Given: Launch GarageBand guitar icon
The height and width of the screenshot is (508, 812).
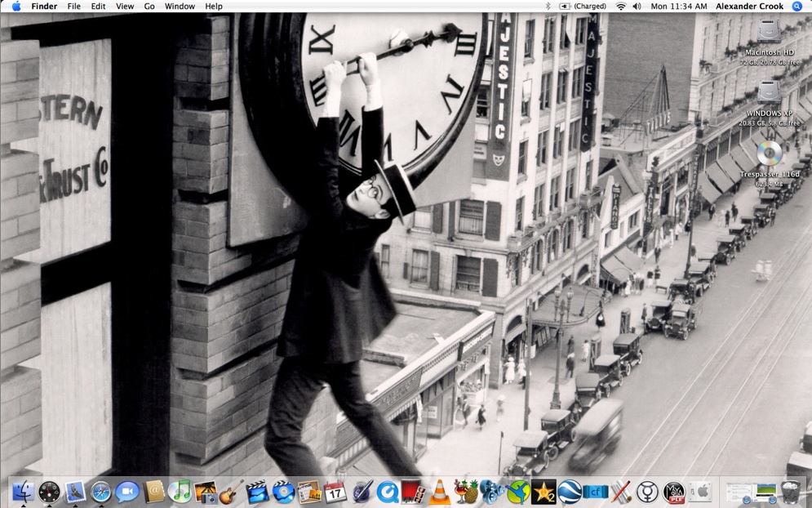Looking at the screenshot, I should 232,492.
